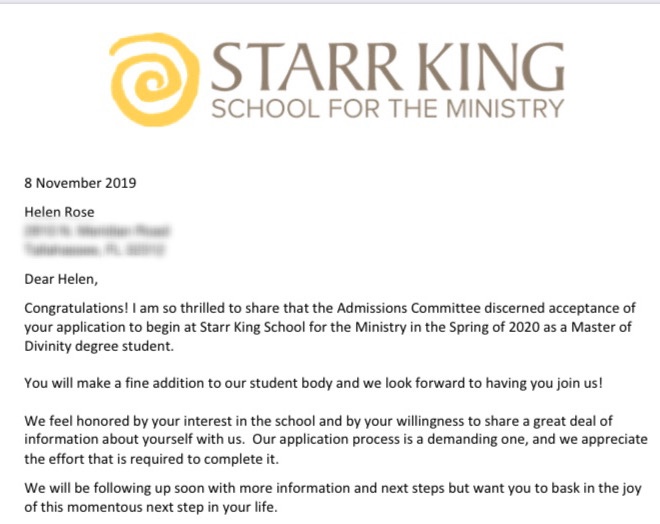Click the Dear Helen salutation

tap(61, 277)
